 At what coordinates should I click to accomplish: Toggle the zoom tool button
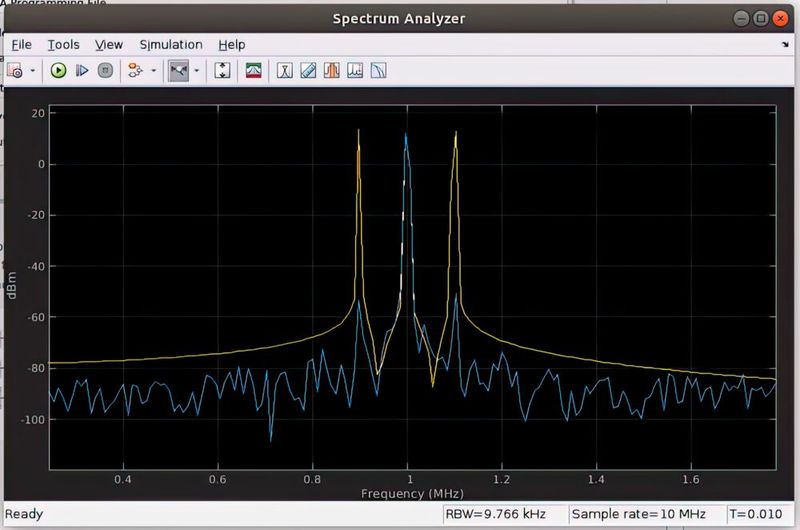click(x=178, y=71)
